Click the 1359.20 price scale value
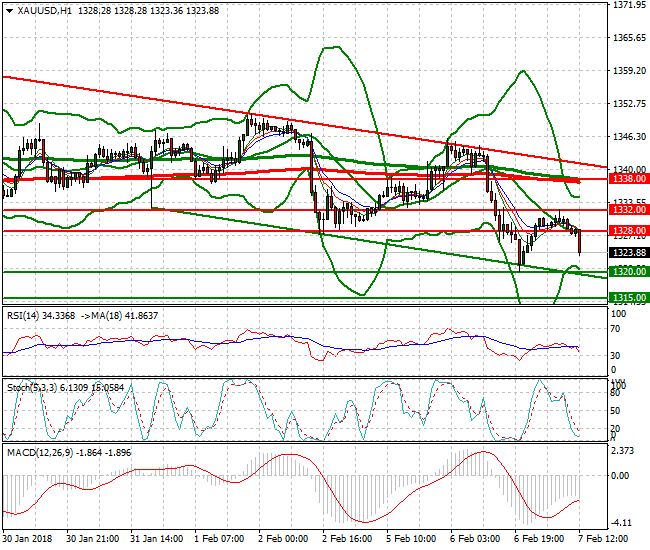 (x=629, y=70)
